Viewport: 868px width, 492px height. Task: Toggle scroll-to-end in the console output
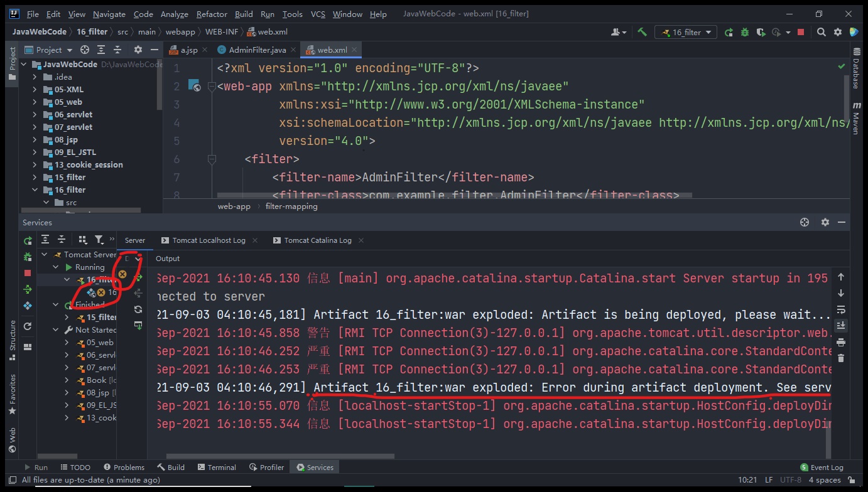[840, 325]
